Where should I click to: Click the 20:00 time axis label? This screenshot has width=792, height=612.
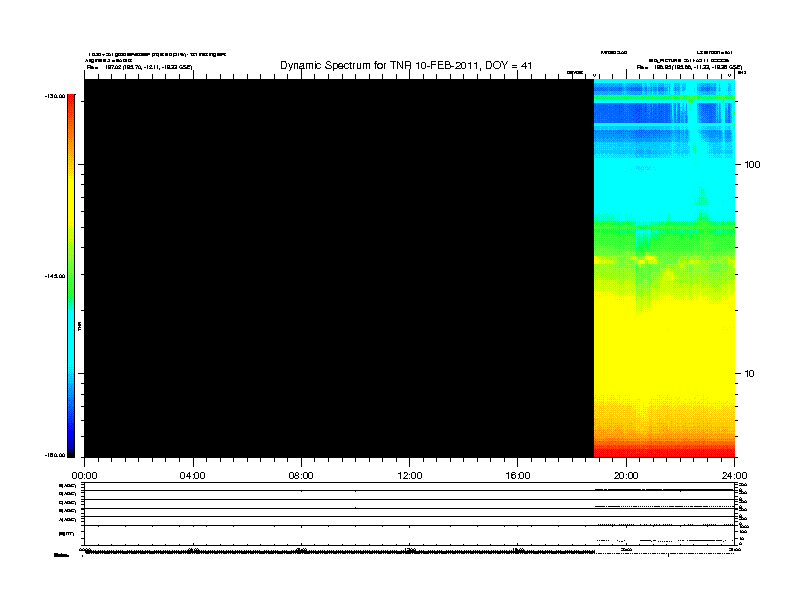[626, 476]
